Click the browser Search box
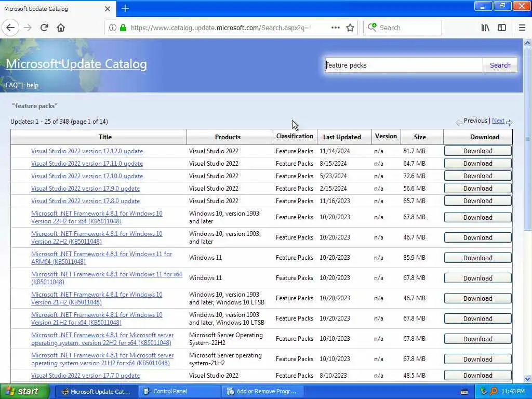This screenshot has height=399, width=532. pyautogui.click(x=403, y=28)
